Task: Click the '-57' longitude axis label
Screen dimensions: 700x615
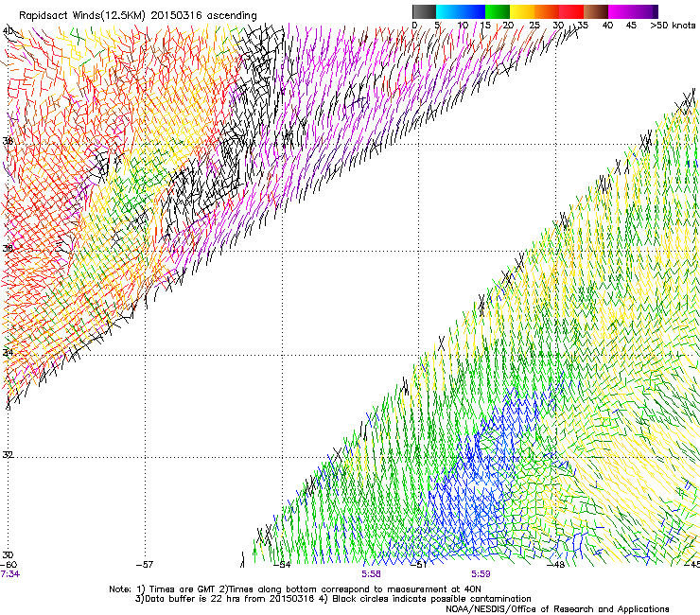Action: tap(145, 565)
